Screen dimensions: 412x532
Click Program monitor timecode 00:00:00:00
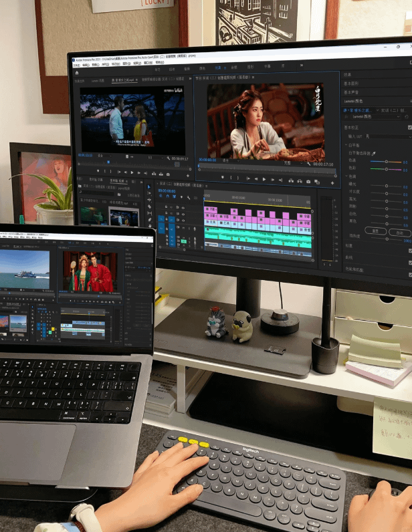(207, 160)
